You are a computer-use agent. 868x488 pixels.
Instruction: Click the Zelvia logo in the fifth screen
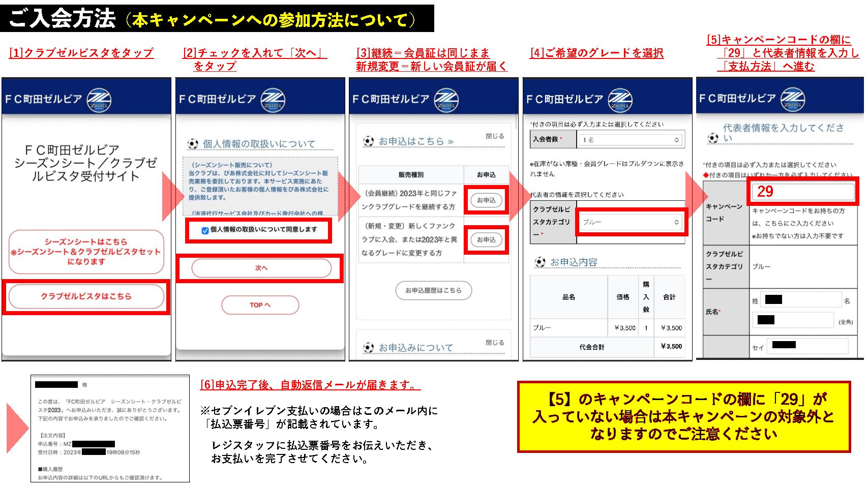pyautogui.click(x=793, y=99)
